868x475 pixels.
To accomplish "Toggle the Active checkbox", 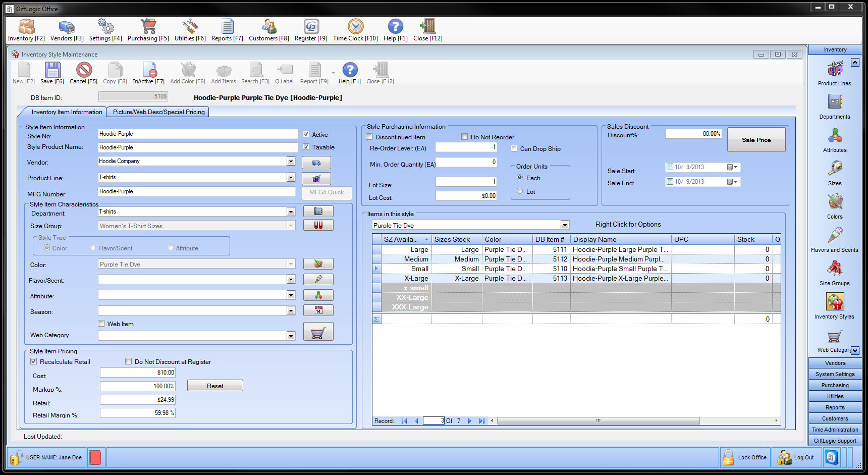I will (x=306, y=134).
